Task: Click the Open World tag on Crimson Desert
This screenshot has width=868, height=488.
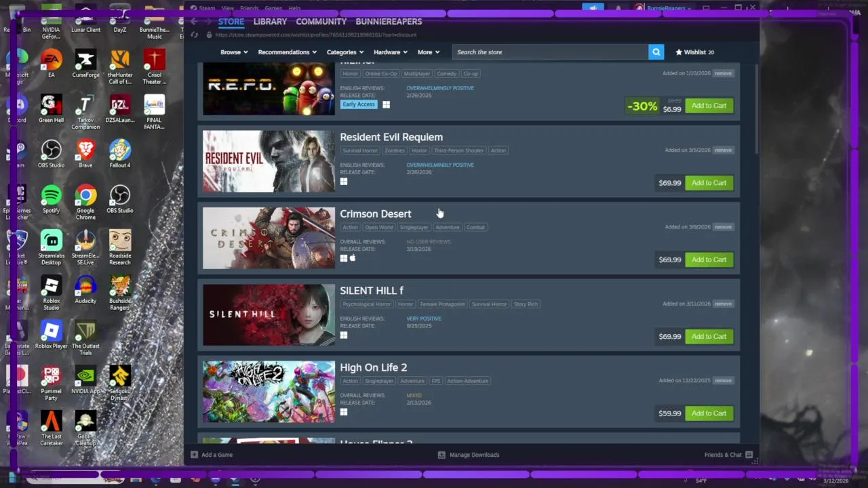Action: [378, 227]
